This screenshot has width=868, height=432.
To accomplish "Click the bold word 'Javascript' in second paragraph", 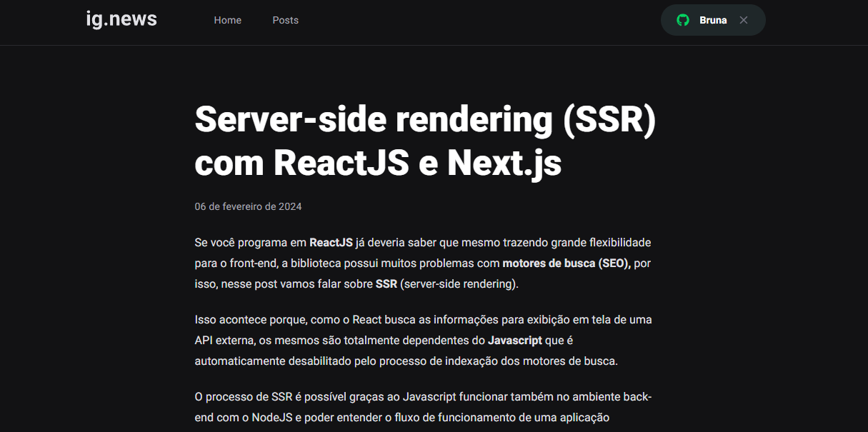I will (x=515, y=340).
